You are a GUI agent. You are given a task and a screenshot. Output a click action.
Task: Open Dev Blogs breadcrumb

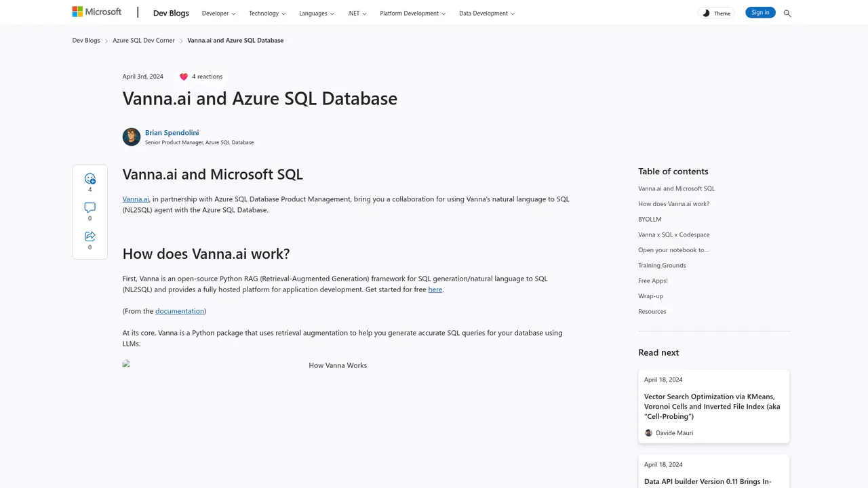pyautogui.click(x=86, y=41)
